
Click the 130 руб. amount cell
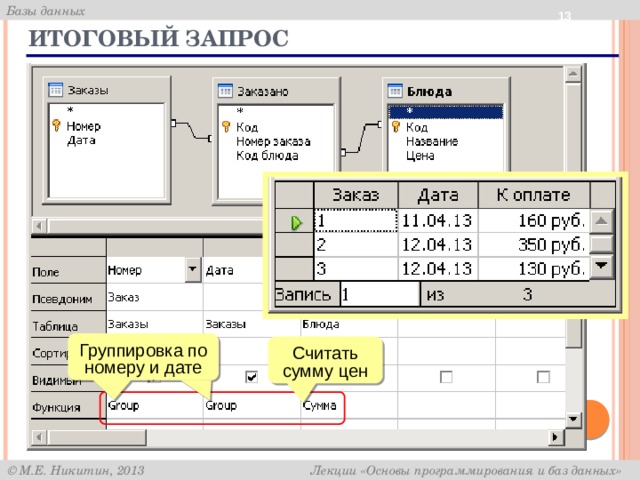click(x=534, y=269)
